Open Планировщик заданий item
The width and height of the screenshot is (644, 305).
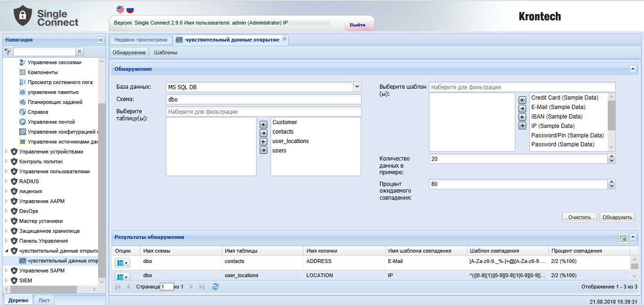coord(55,102)
